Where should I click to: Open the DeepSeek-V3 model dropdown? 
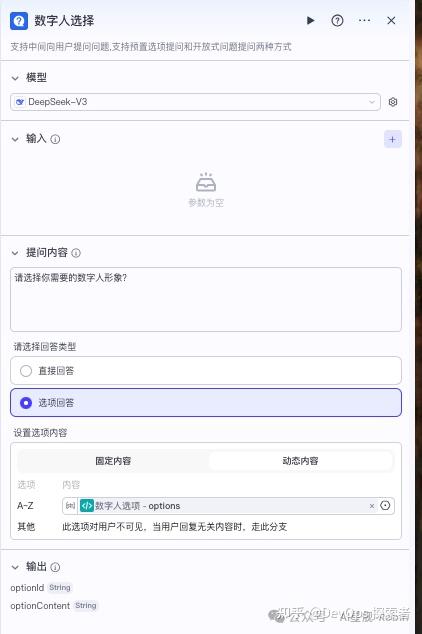[x=195, y=102]
